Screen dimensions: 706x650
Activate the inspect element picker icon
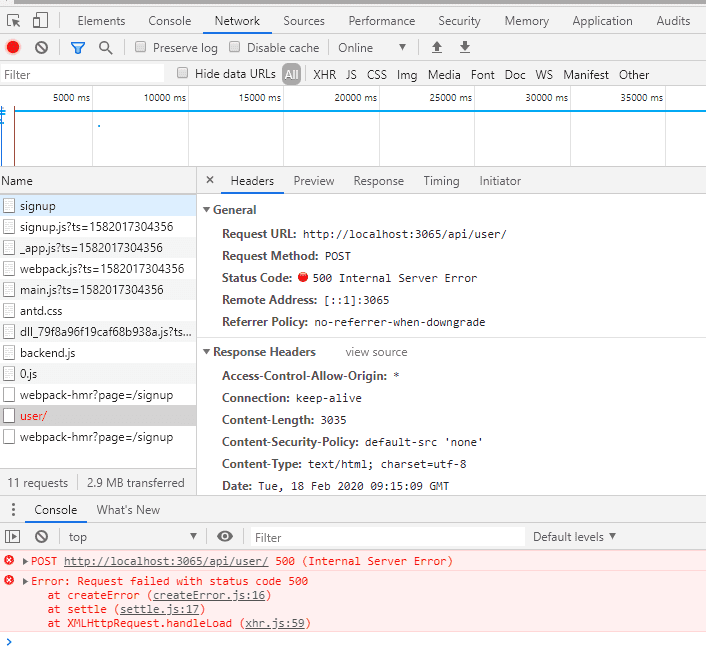coord(14,20)
